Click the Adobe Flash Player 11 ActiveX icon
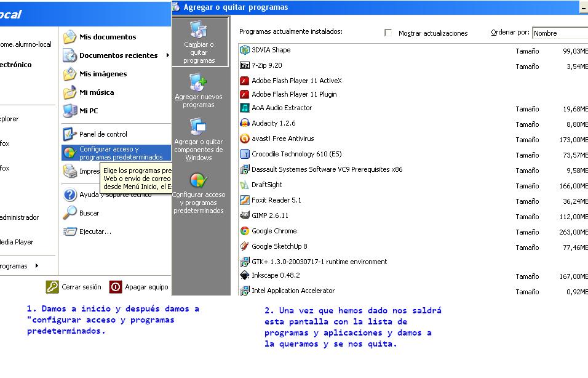Screen dimensions: 588x378 (245, 81)
